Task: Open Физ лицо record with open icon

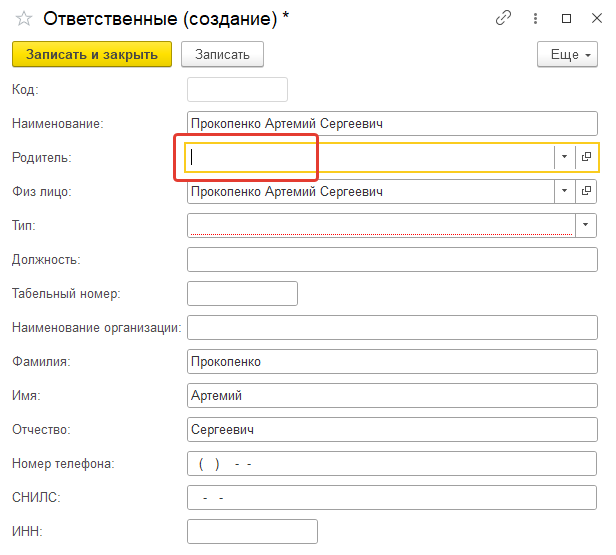Action: click(x=586, y=191)
